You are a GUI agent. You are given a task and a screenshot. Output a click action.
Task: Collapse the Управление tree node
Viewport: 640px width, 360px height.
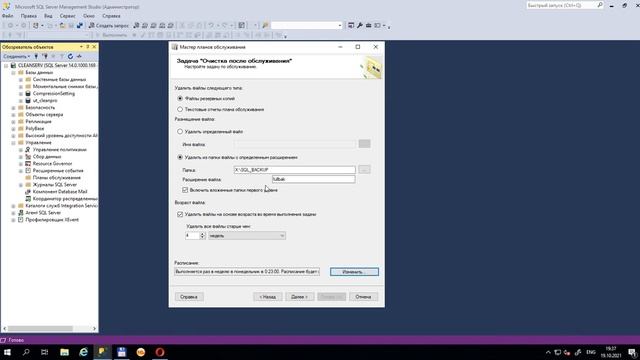click(13, 143)
